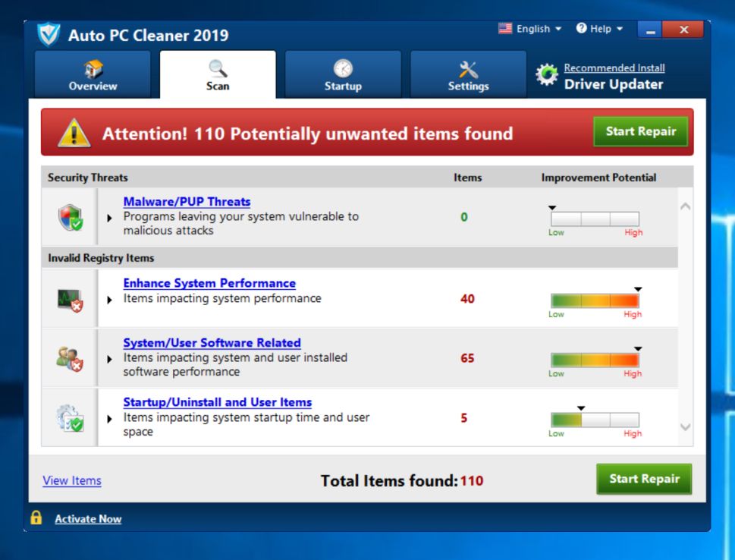Click the Startup tab clock icon
Image resolution: width=735 pixels, height=560 pixels.
click(x=343, y=68)
